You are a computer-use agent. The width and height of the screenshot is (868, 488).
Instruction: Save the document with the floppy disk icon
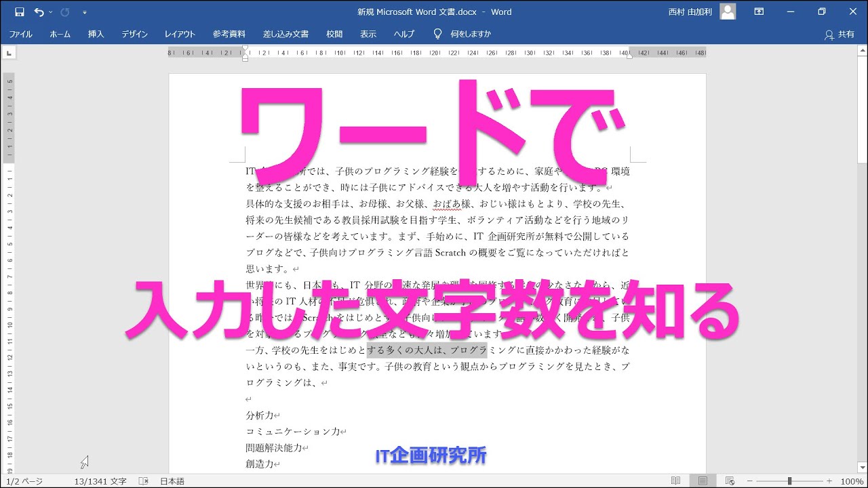tap(19, 12)
